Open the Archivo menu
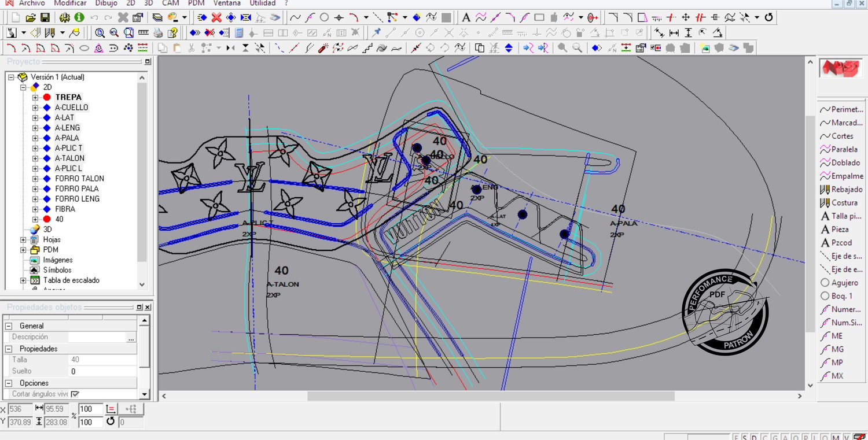Viewport: 868px width, 440px height. click(32, 3)
